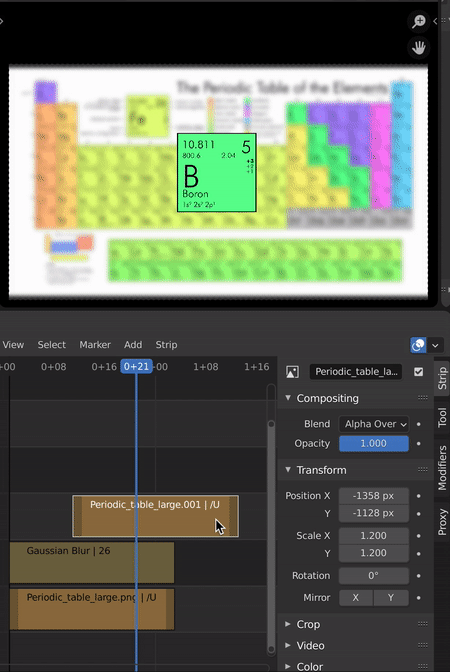Switch to the Modifiers sidebar tab
Screen dimensions: 450x672
442,468
